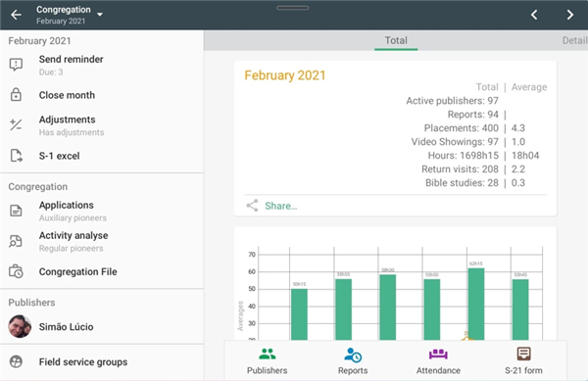Open the Congregation File entry
Viewport: 588px width, 381px height.
102,271
